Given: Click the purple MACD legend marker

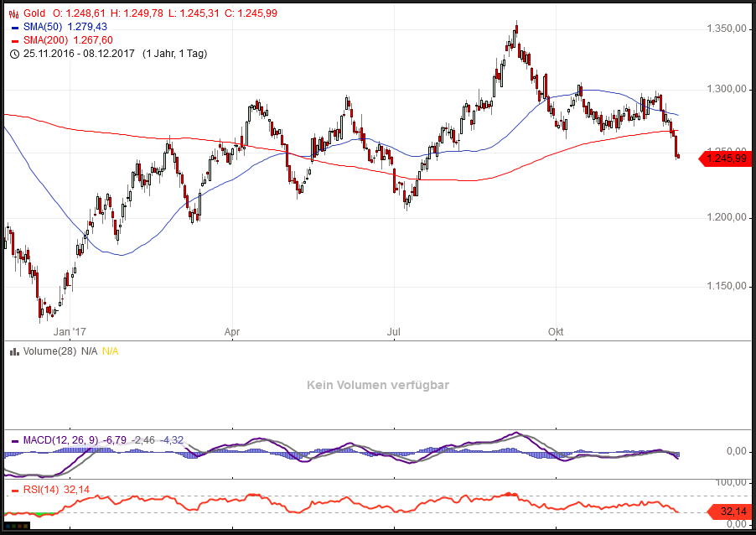Looking at the screenshot, I should tap(14, 441).
